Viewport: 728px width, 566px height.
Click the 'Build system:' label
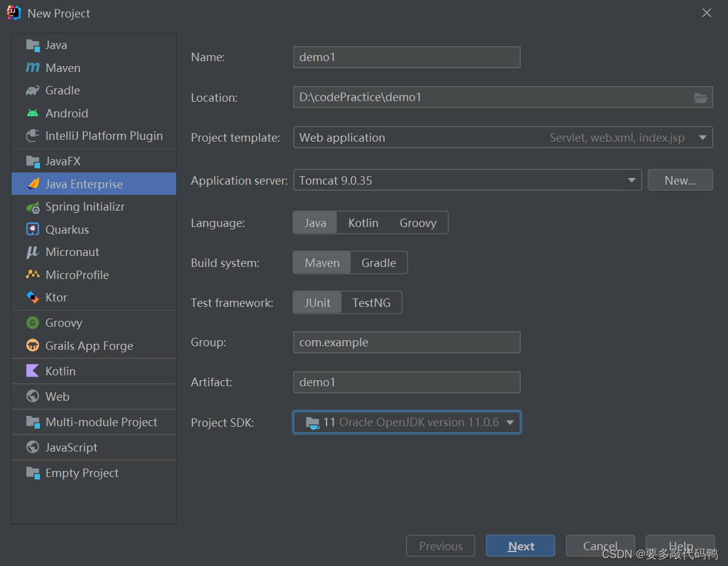[x=225, y=263]
